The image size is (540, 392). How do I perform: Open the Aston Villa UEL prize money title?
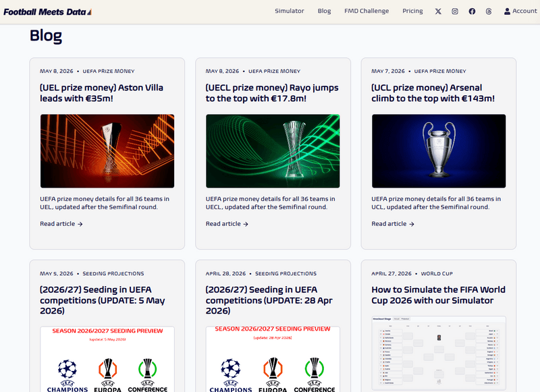pyautogui.click(x=102, y=93)
